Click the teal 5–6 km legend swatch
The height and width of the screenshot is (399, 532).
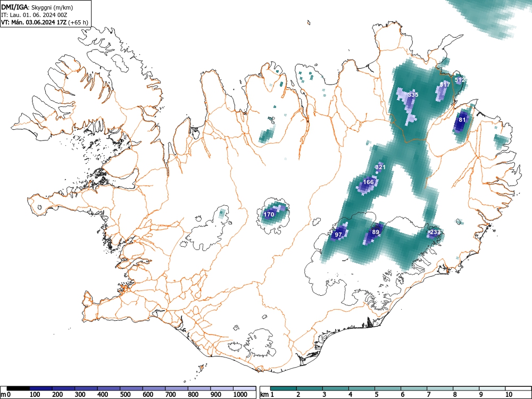point(388,388)
